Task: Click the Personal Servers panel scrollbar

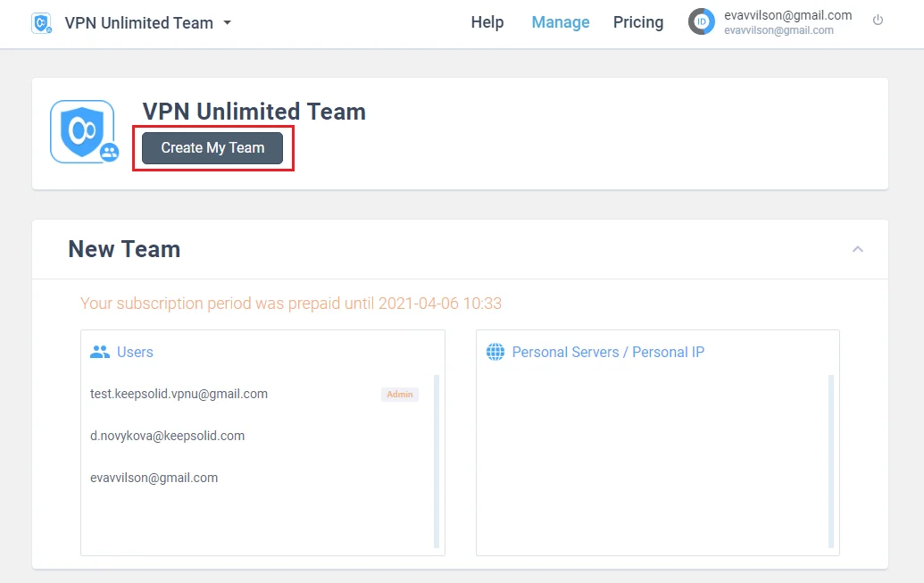Action: 831,462
